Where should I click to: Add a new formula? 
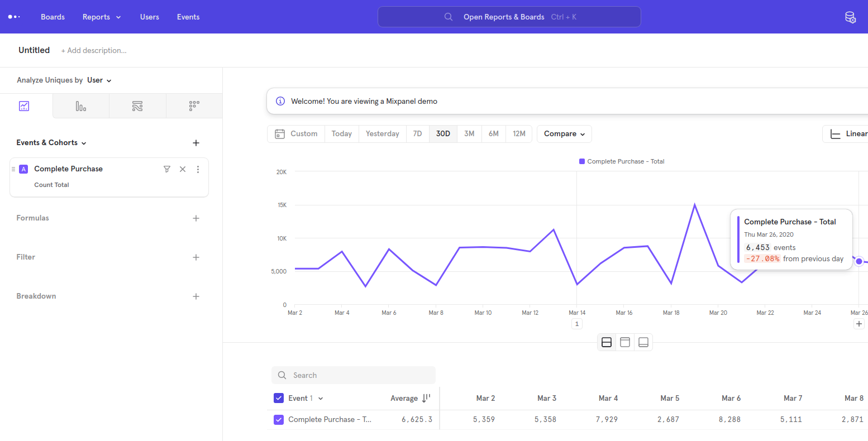(196, 218)
